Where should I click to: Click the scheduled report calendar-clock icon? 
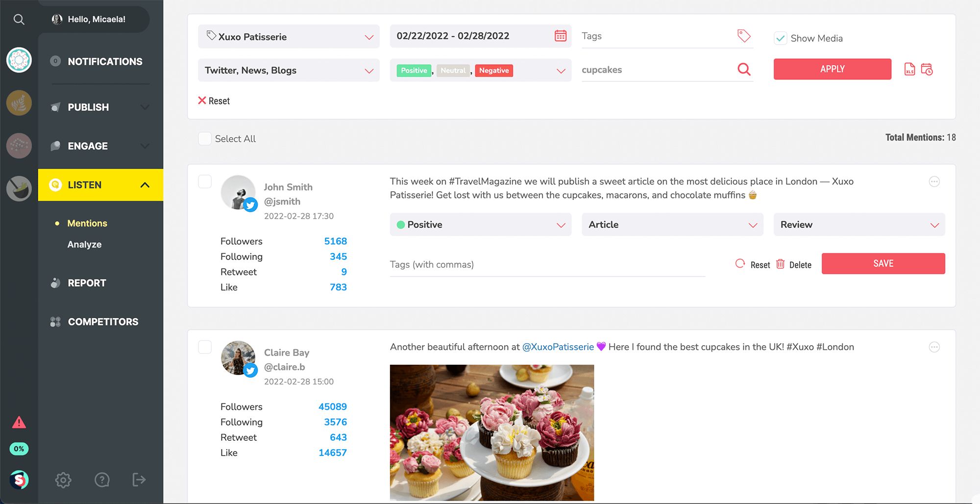pyautogui.click(x=927, y=69)
